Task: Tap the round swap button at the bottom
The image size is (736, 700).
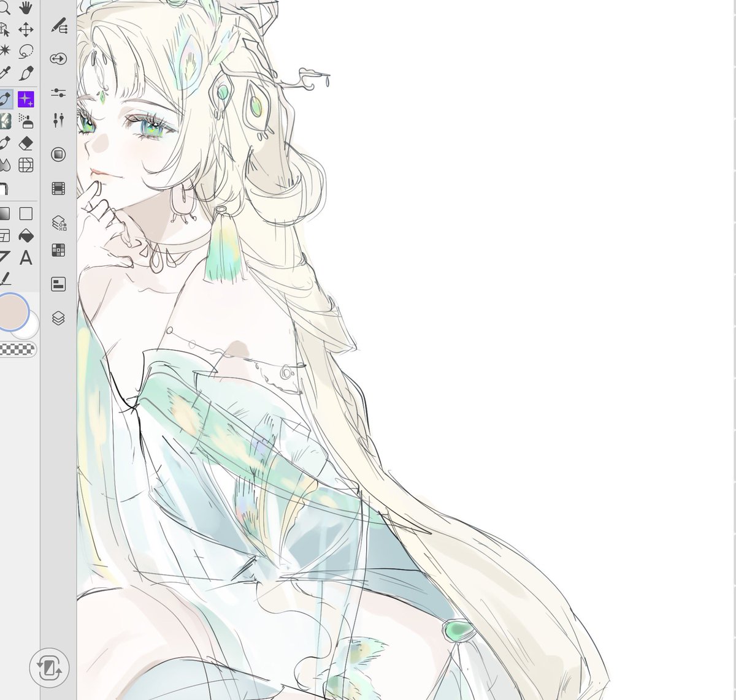Action: (49, 668)
